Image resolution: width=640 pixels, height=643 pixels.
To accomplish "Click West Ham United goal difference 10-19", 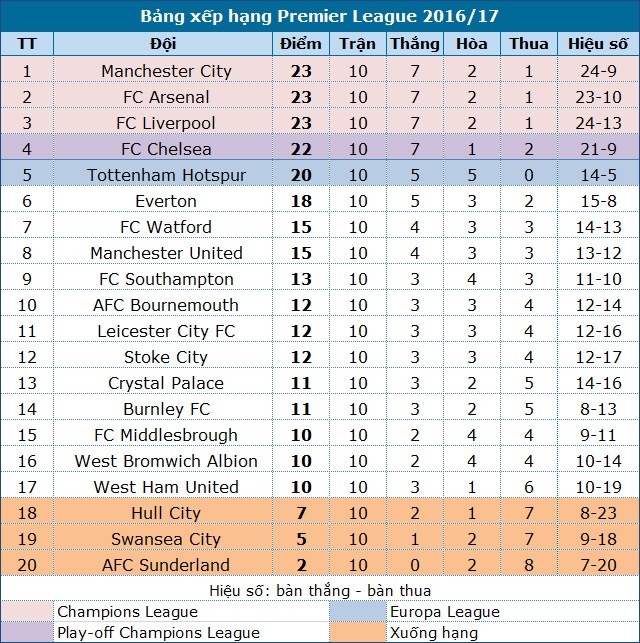I will (x=598, y=487).
